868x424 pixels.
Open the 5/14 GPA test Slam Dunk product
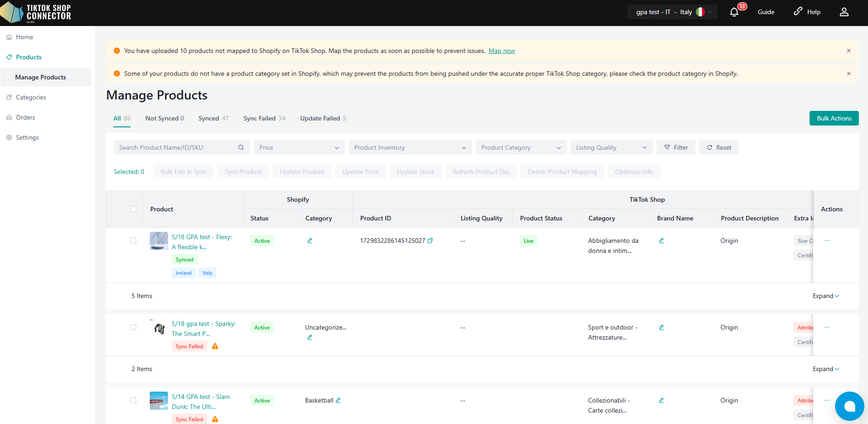tap(201, 402)
